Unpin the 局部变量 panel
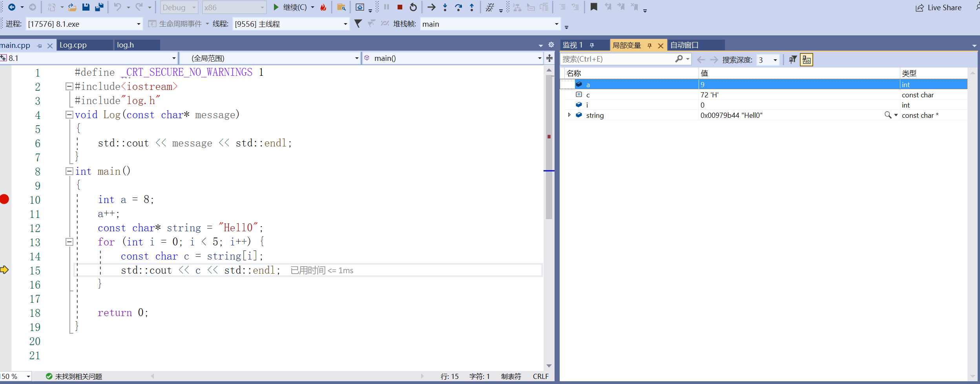This screenshot has height=384, width=980. (x=650, y=45)
